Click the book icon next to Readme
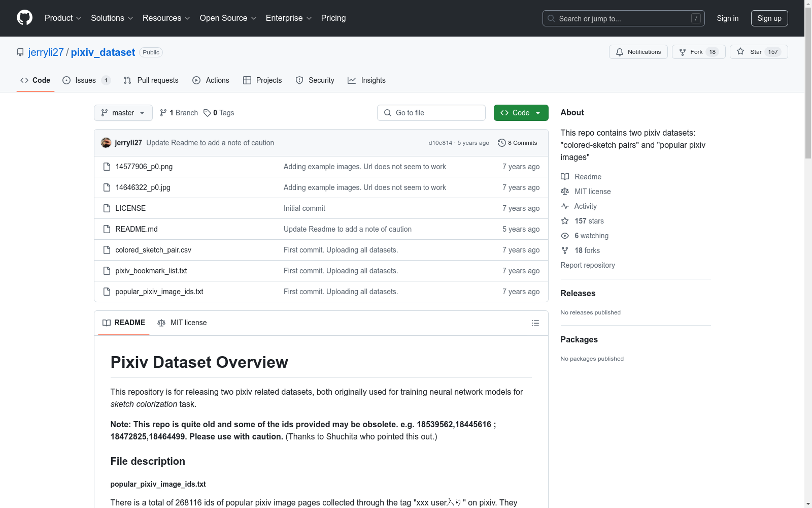The height and width of the screenshot is (508, 812). coord(565,177)
